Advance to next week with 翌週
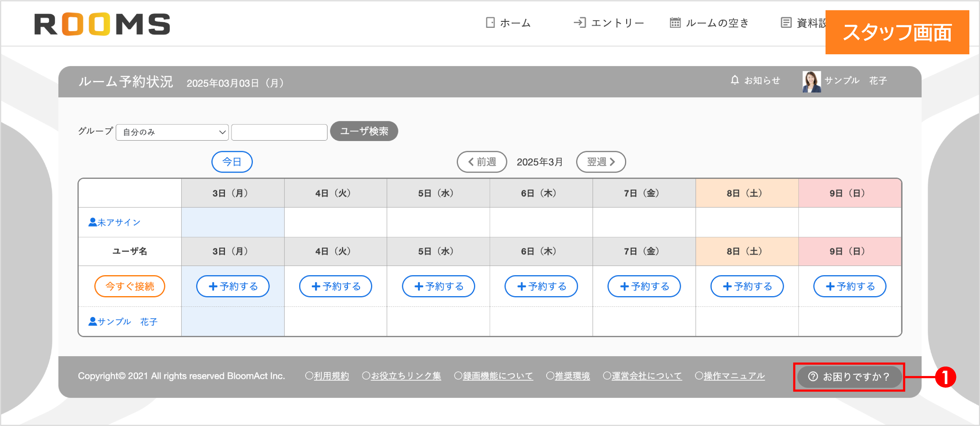Image resolution: width=980 pixels, height=426 pixels. point(601,161)
